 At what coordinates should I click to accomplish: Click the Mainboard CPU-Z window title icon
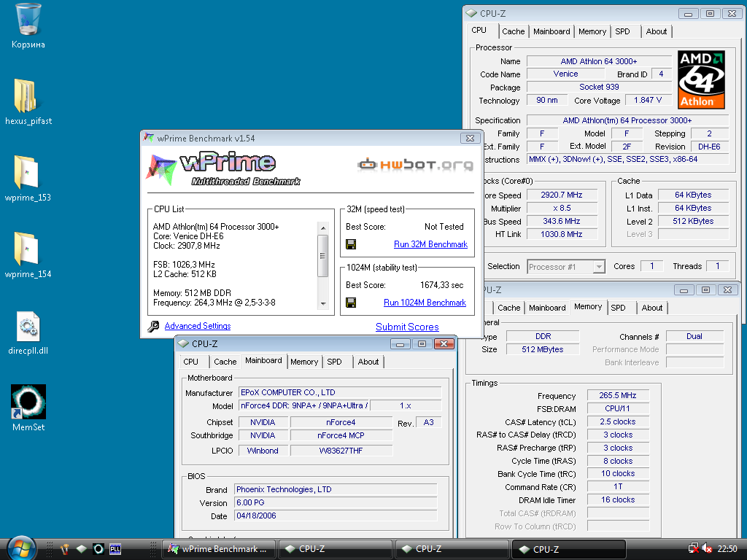(183, 344)
